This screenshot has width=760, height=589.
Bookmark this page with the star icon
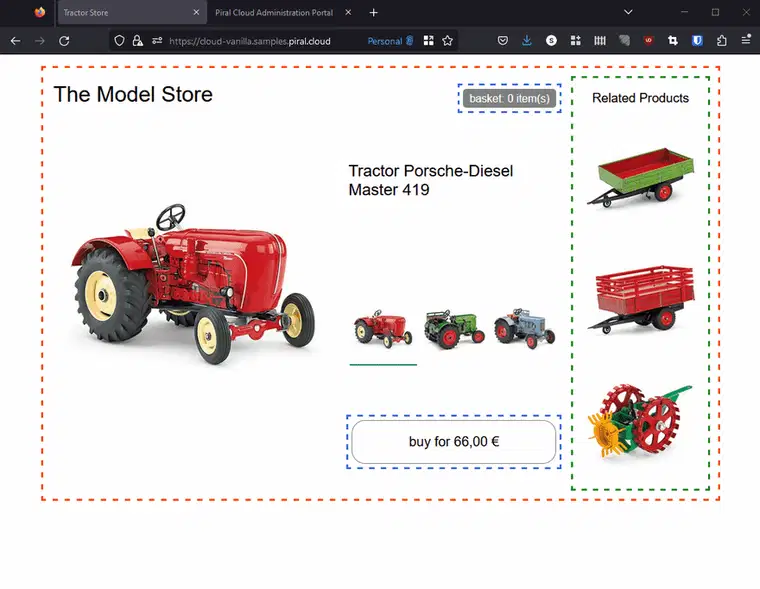(x=447, y=41)
